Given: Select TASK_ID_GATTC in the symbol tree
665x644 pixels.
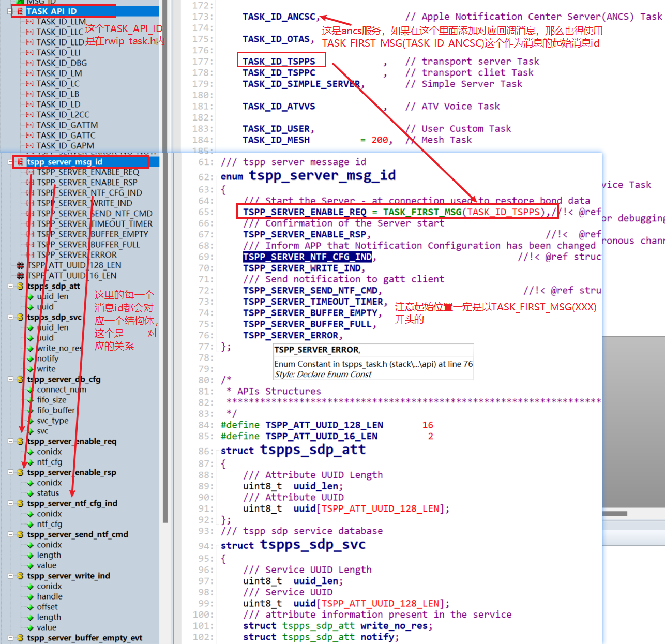Looking at the screenshot, I should coord(66,136).
